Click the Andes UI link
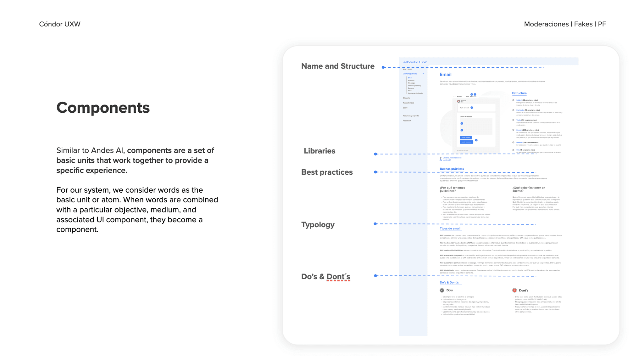 447,160
